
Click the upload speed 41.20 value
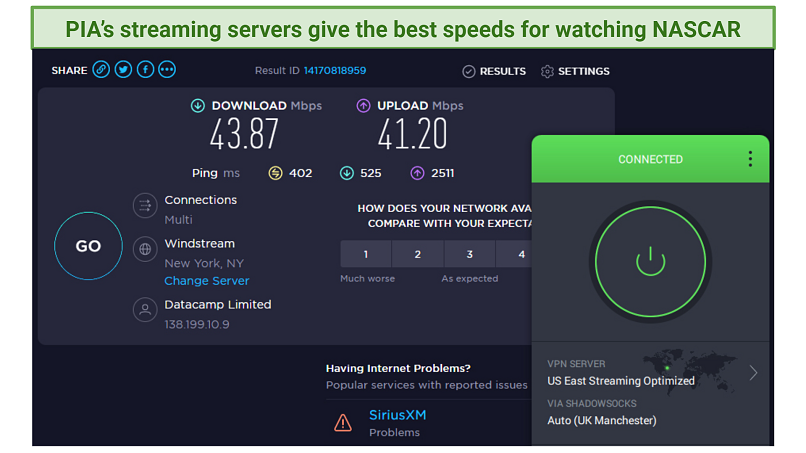[x=413, y=135]
